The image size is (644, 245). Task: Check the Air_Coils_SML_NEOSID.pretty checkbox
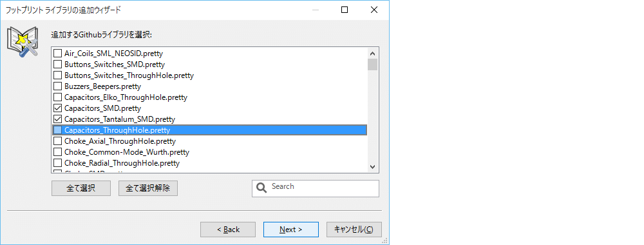click(x=57, y=54)
